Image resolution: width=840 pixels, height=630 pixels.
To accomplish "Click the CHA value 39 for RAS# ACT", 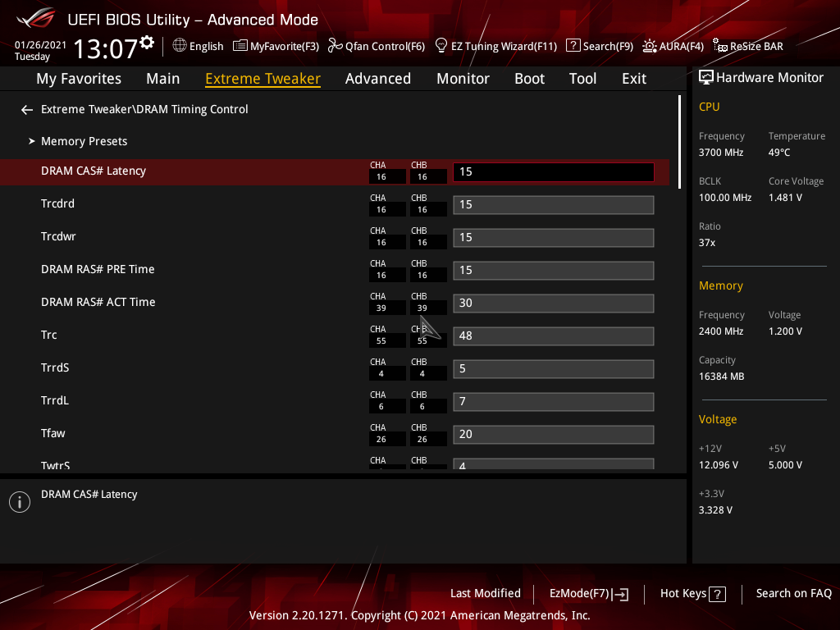I will (387, 308).
